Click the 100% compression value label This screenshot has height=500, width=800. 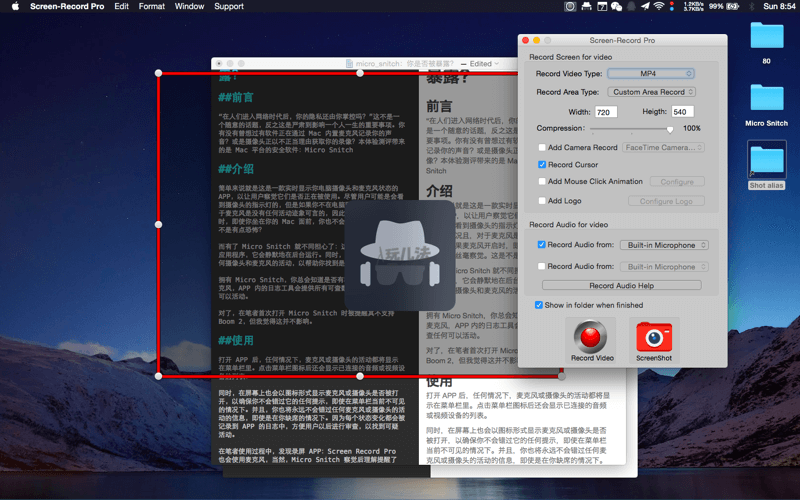pyautogui.click(x=692, y=128)
